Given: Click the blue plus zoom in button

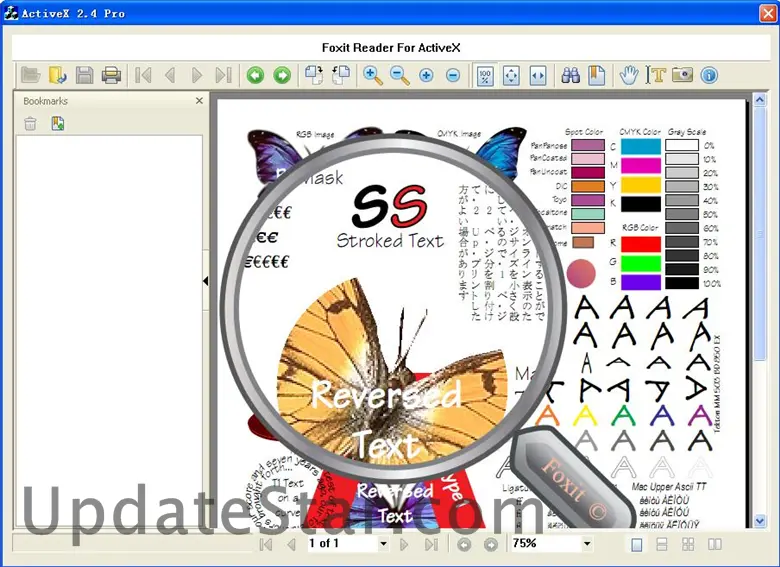Looking at the screenshot, I should (426, 75).
